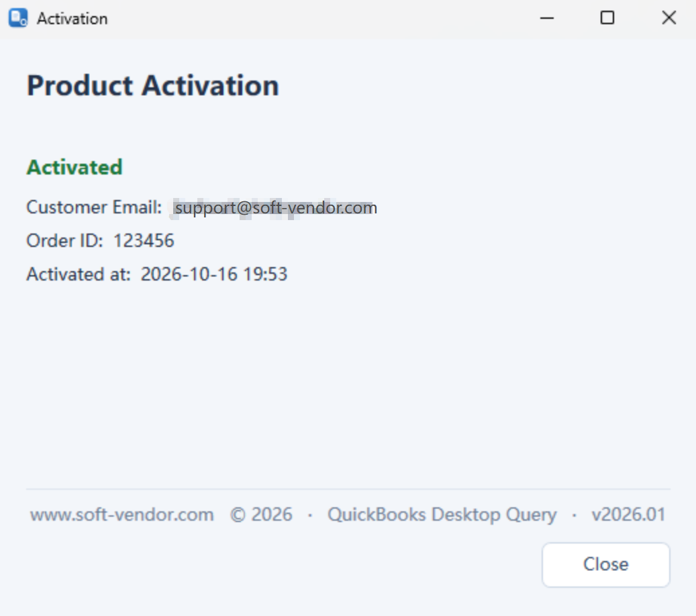This screenshot has height=616, width=696.
Task: Maximize the Activation window
Action: click(607, 18)
